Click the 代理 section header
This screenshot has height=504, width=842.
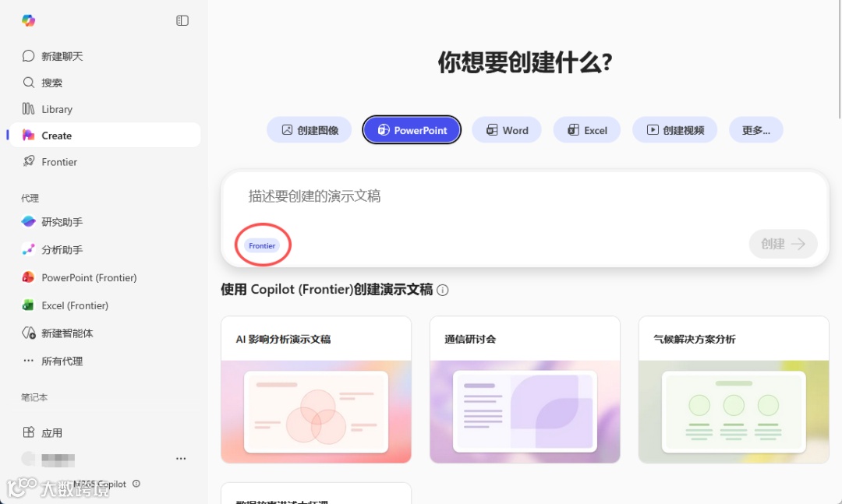click(30, 198)
